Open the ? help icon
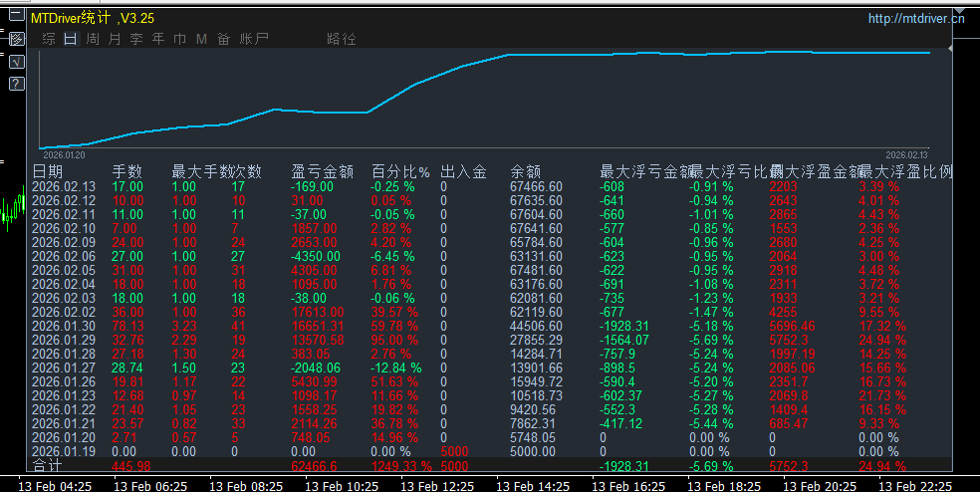This screenshot has width=980, height=492. click(x=17, y=84)
